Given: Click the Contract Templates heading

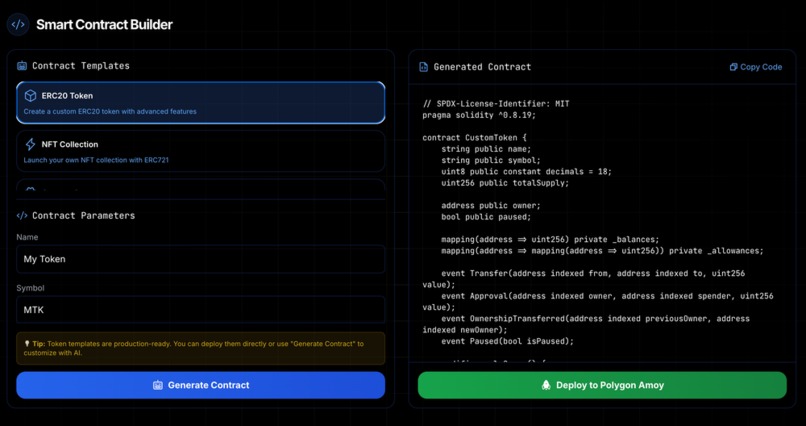Looking at the screenshot, I should [x=81, y=66].
